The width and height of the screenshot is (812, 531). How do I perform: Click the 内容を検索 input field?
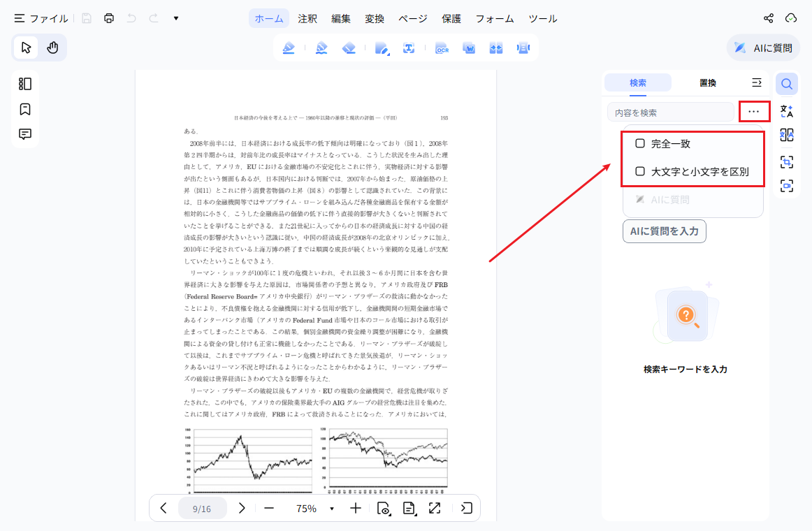671,112
